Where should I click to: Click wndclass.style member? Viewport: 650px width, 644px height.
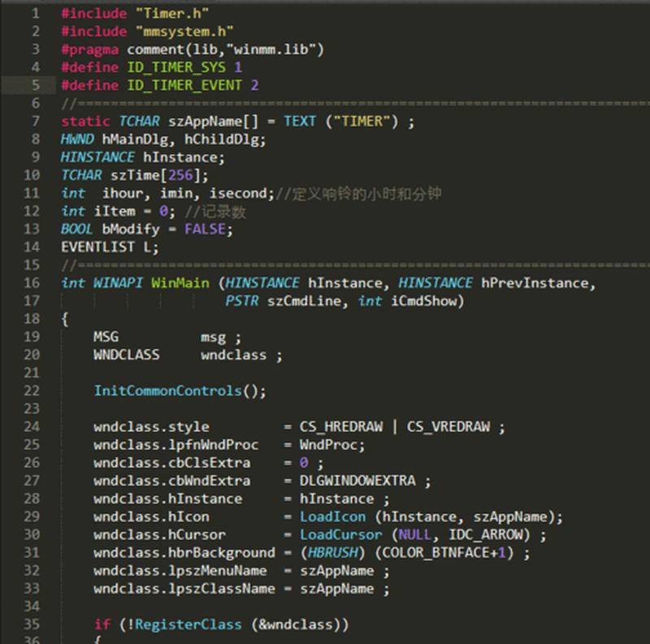pos(151,427)
